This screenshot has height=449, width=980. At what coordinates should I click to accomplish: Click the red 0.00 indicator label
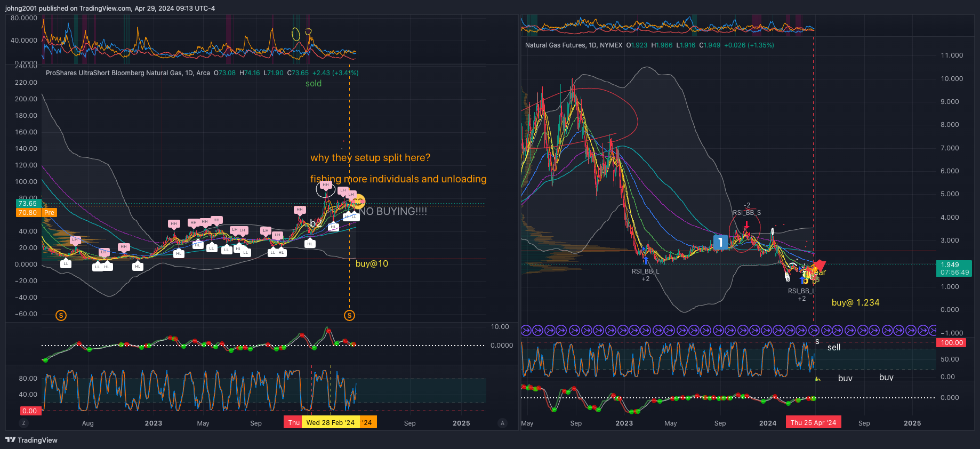pos(30,411)
